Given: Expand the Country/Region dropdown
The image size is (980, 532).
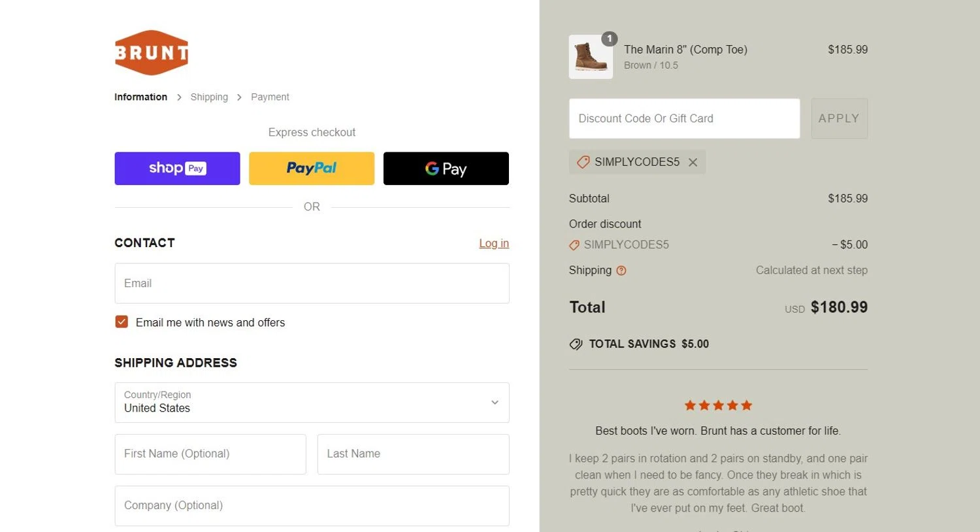Looking at the screenshot, I should pyautogui.click(x=312, y=403).
